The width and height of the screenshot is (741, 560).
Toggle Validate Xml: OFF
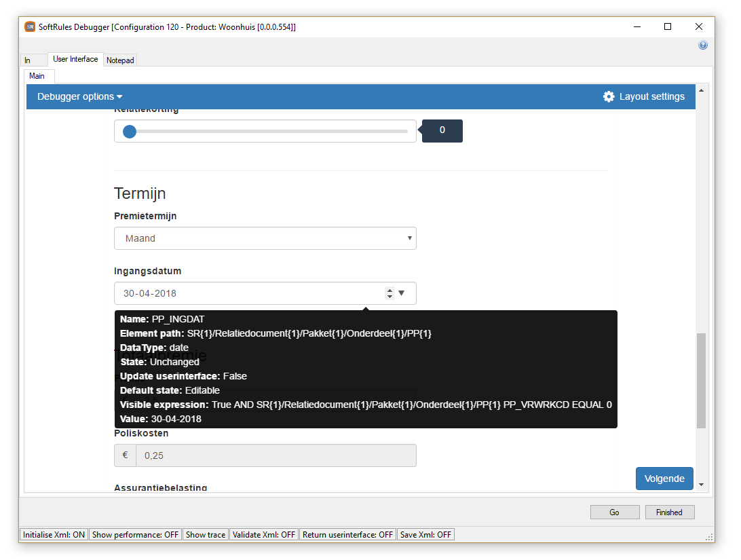click(x=264, y=534)
